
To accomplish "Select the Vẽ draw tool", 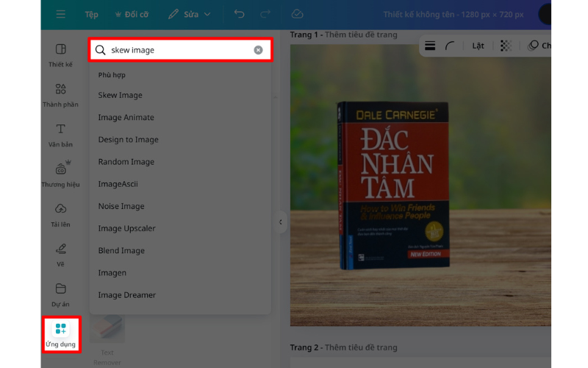I will (60, 254).
